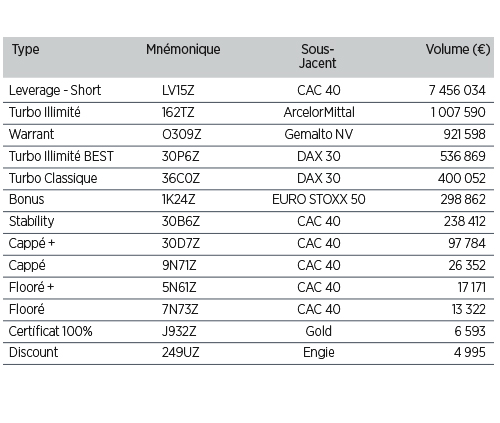Select mnemonic LV15Z
The image size is (500, 423).
click(178, 90)
